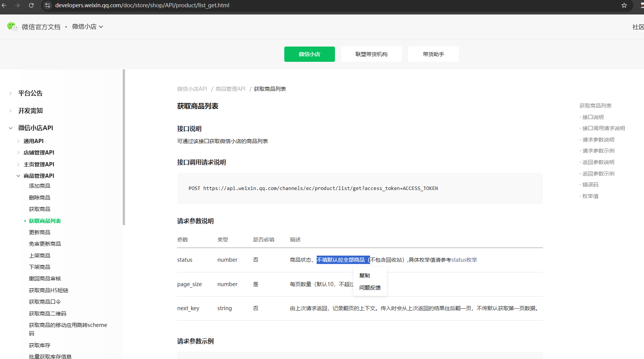The height and width of the screenshot is (359, 644).
Task: Select the green 微信小店 tab
Action: pos(309,54)
